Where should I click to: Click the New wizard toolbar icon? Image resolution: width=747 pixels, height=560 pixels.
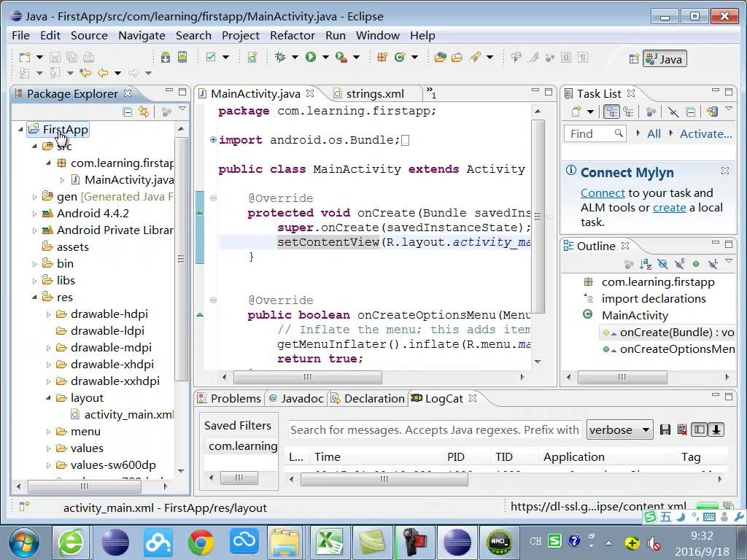(x=25, y=58)
